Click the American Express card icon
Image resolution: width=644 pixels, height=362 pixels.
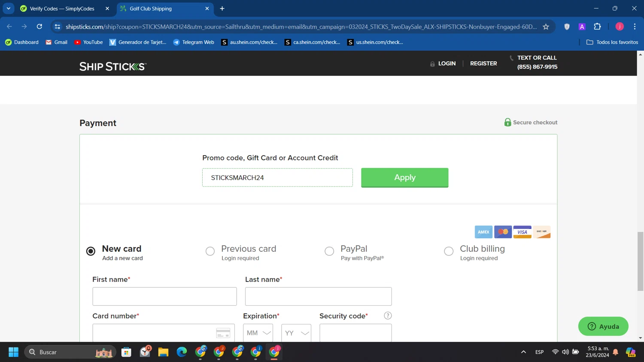coord(483,232)
